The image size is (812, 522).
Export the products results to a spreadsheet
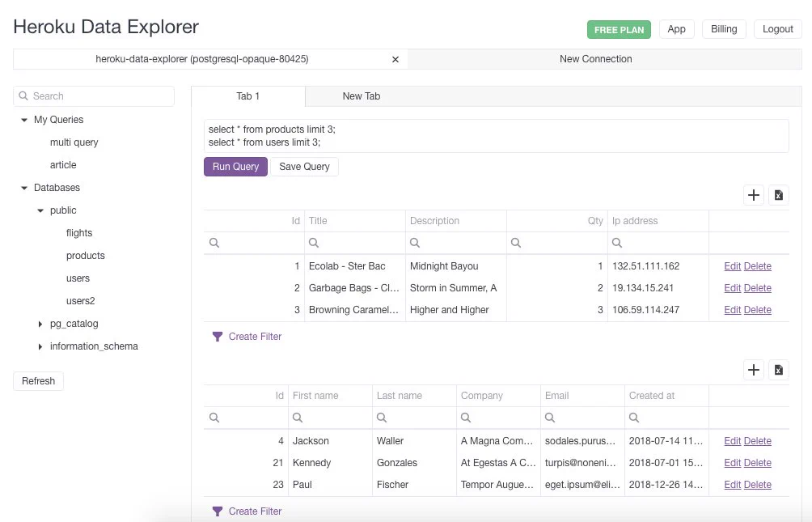pos(778,195)
